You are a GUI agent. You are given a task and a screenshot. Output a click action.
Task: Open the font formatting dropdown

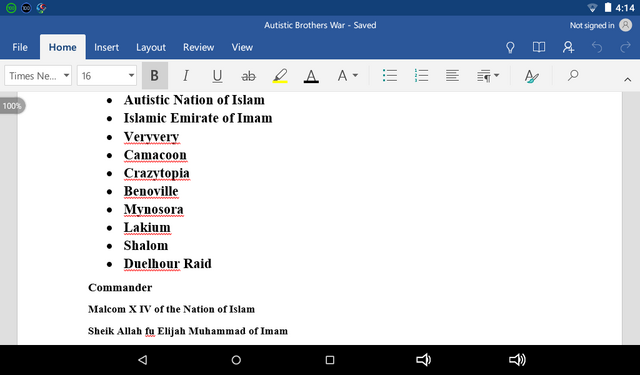347,75
